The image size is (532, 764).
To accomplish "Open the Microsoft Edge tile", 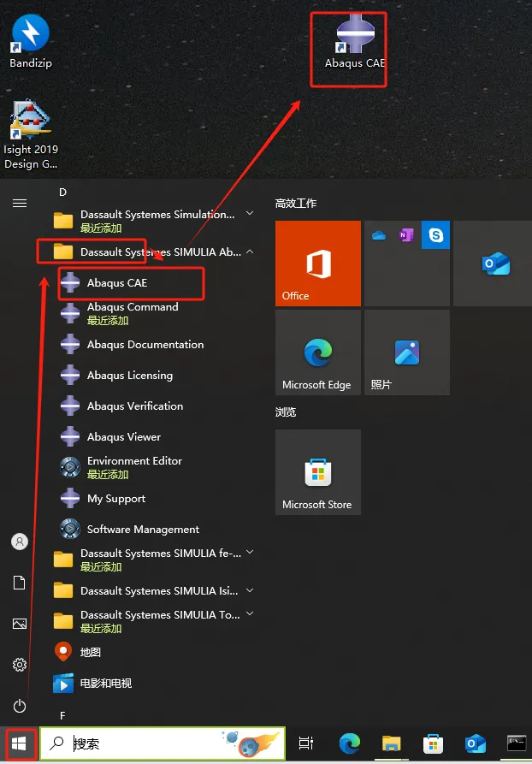I will tap(318, 352).
